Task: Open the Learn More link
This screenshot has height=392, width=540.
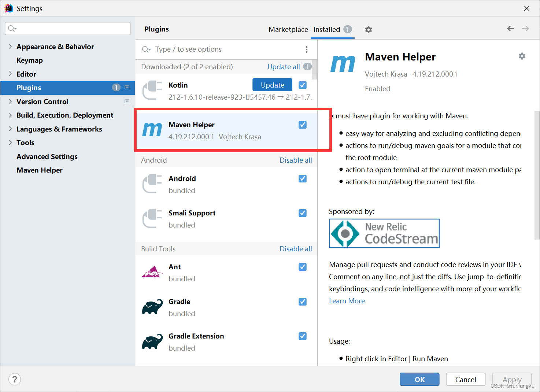Action: pos(347,301)
